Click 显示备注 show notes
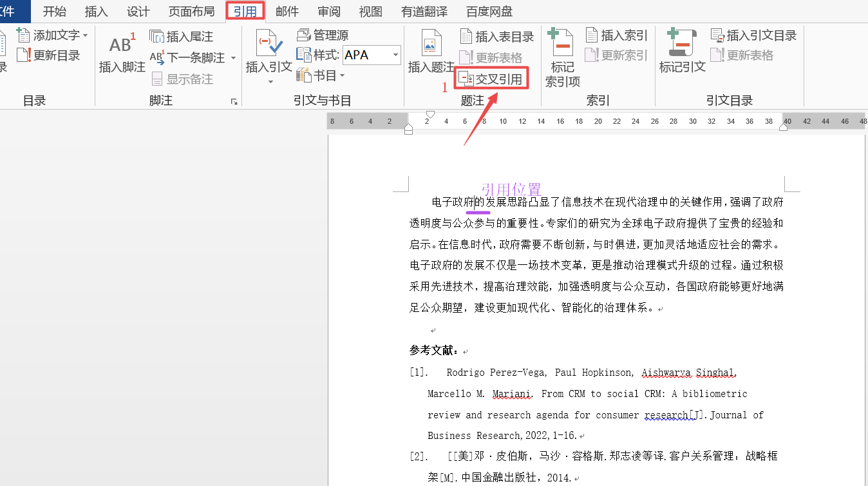Image resolution: width=868 pixels, height=486 pixels. pyautogui.click(x=182, y=79)
